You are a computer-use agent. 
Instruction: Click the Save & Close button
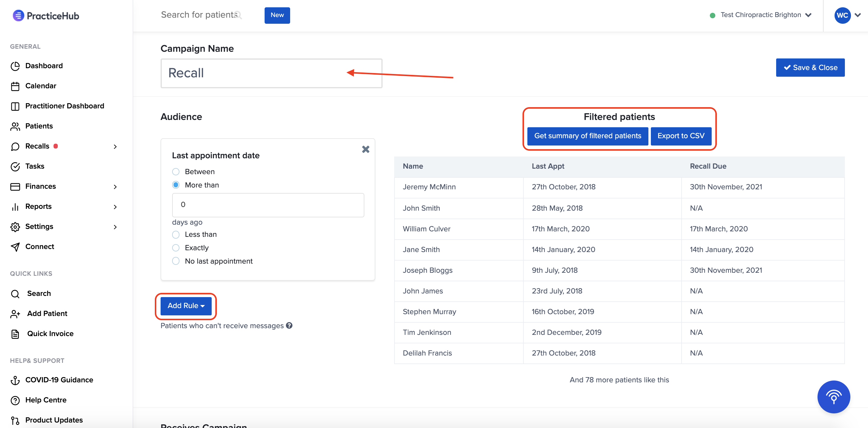[810, 68]
